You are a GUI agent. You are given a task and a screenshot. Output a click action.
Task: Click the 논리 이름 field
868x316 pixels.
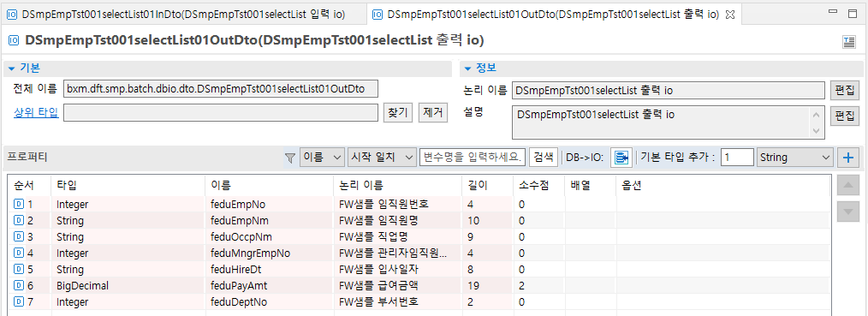click(669, 90)
